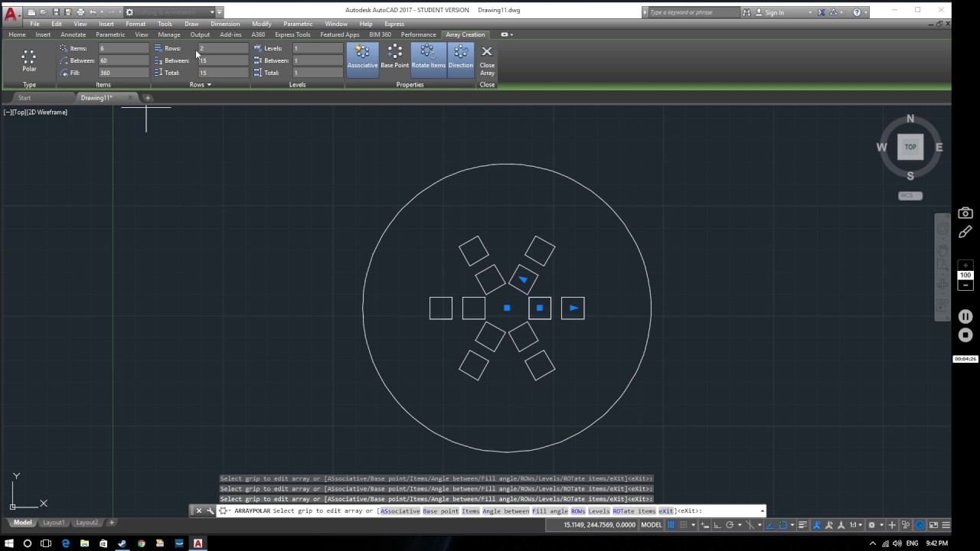Open the 1:1 annotation scale dropdown
980x551 pixels.
click(854, 525)
